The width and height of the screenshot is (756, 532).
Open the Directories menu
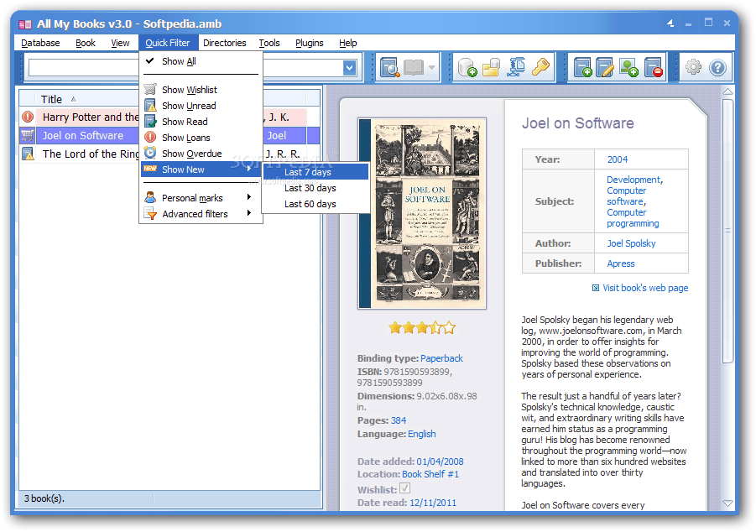(224, 43)
